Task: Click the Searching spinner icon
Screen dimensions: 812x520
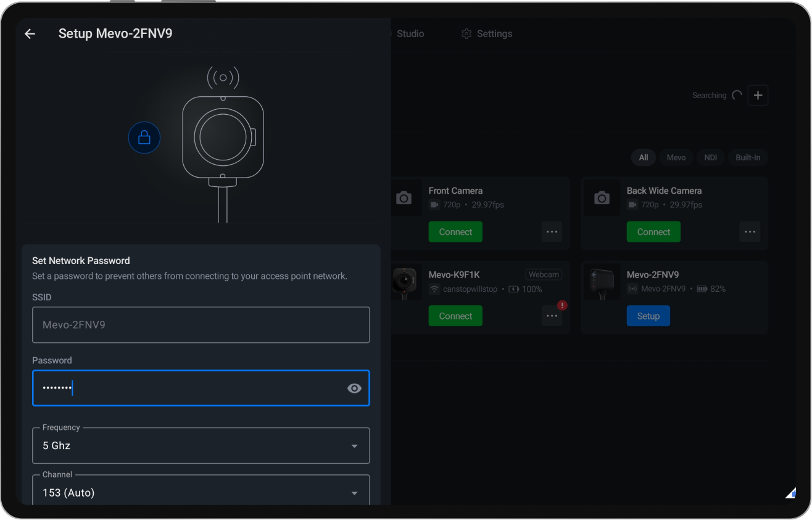Action: [737, 96]
